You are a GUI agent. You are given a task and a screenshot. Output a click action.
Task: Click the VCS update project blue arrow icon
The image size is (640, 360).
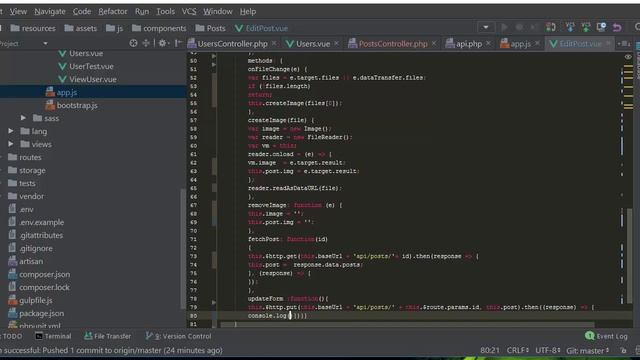coord(570,28)
